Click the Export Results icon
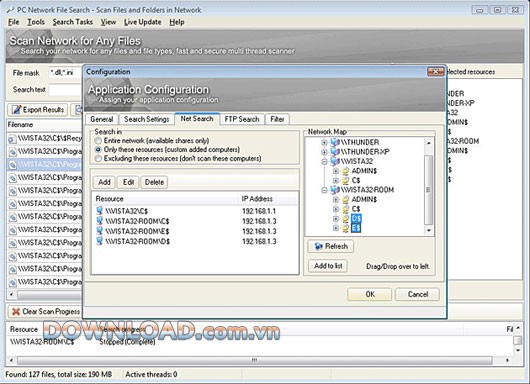The image size is (530, 384). [x=16, y=110]
